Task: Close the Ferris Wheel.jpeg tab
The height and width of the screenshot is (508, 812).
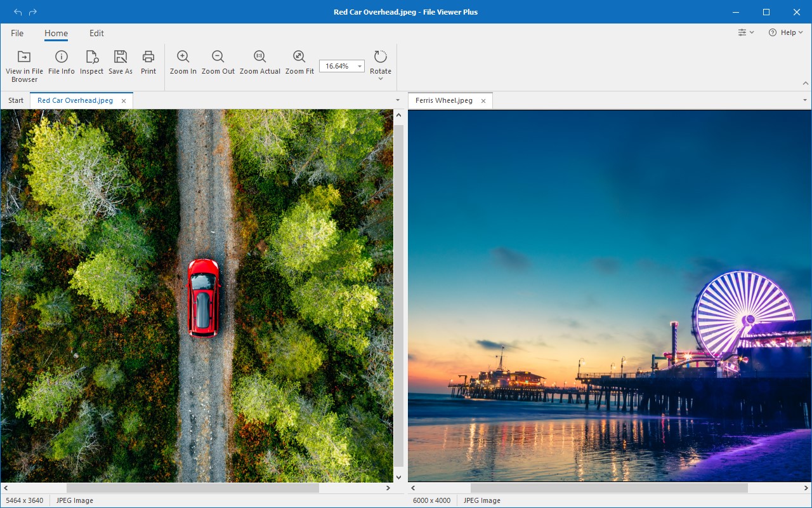Action: (x=483, y=101)
